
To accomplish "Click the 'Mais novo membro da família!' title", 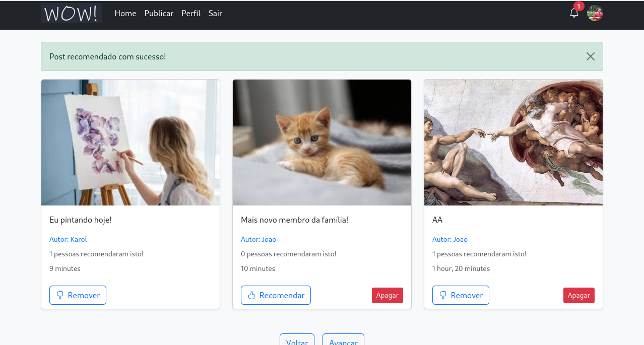I will click(x=295, y=220).
